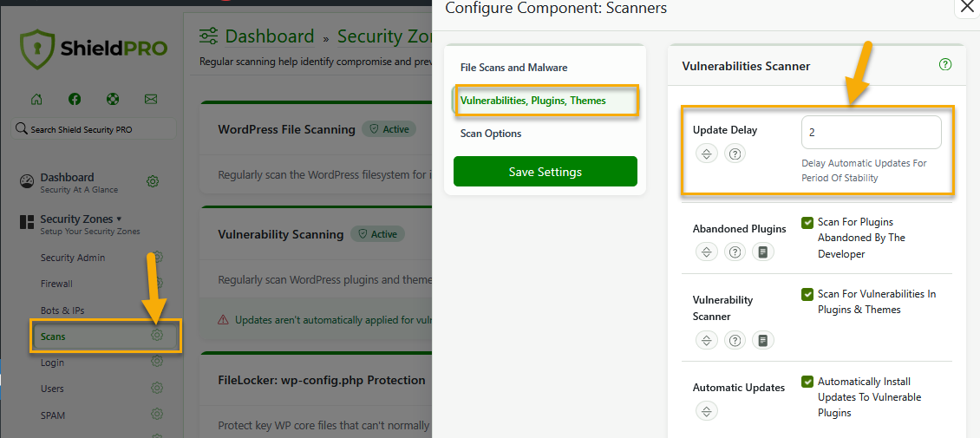Click the FileLocker: wp-config.php Protection heading
Screen dimensions: 980x438
322,380
